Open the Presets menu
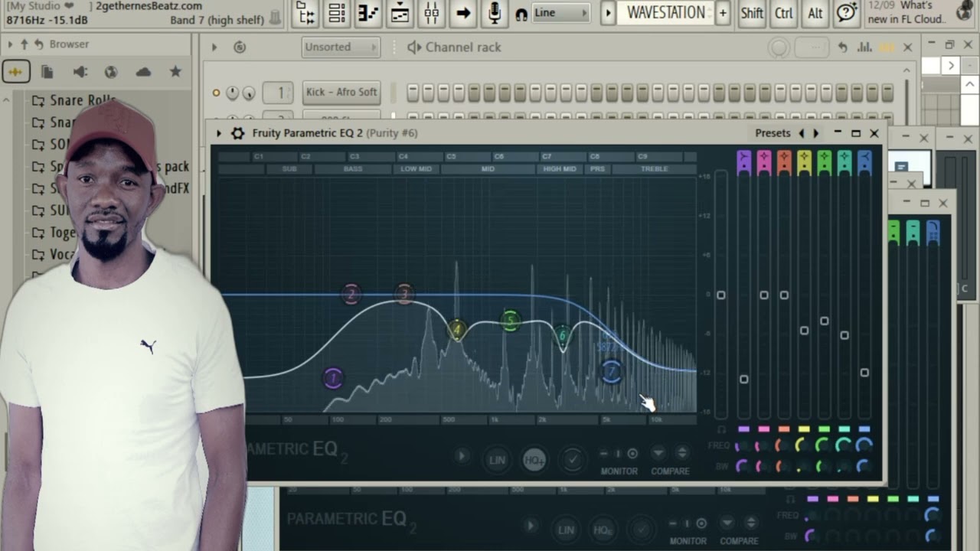This screenshot has width=980, height=551. (x=773, y=133)
